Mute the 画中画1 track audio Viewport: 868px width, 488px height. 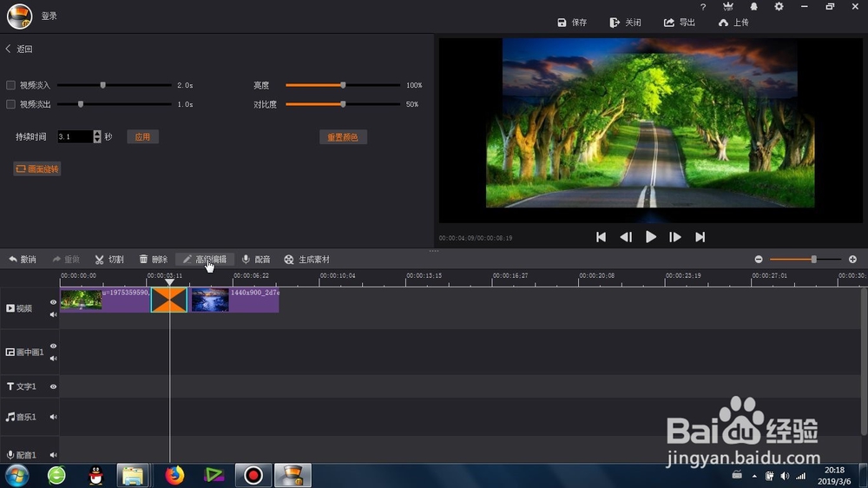click(x=53, y=359)
